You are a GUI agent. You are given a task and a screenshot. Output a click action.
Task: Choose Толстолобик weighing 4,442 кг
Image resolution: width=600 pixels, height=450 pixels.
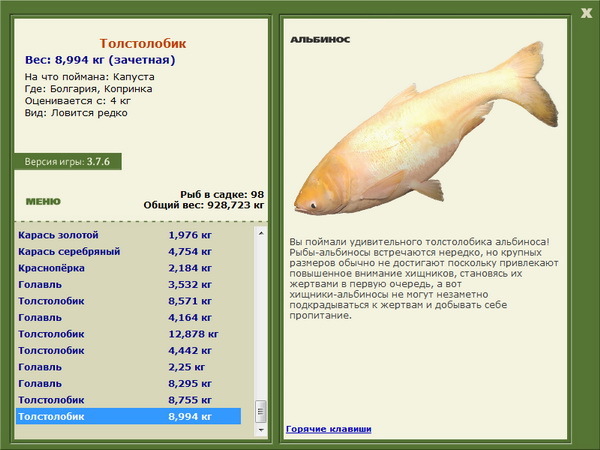click(x=128, y=350)
